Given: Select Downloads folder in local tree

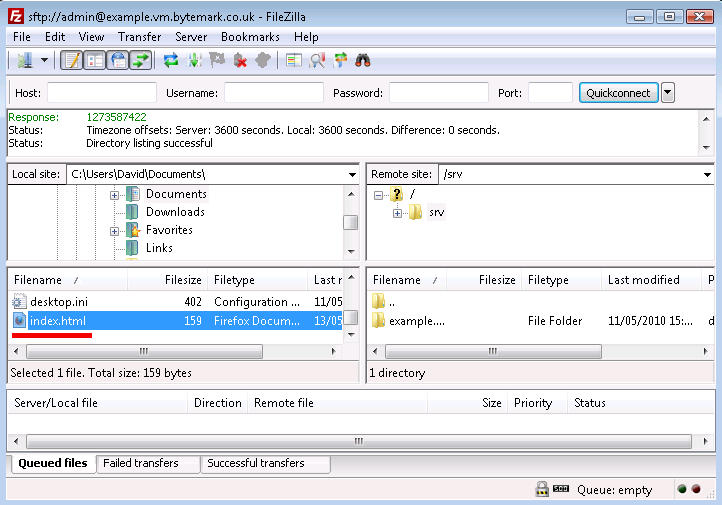Looking at the screenshot, I should coord(175,212).
